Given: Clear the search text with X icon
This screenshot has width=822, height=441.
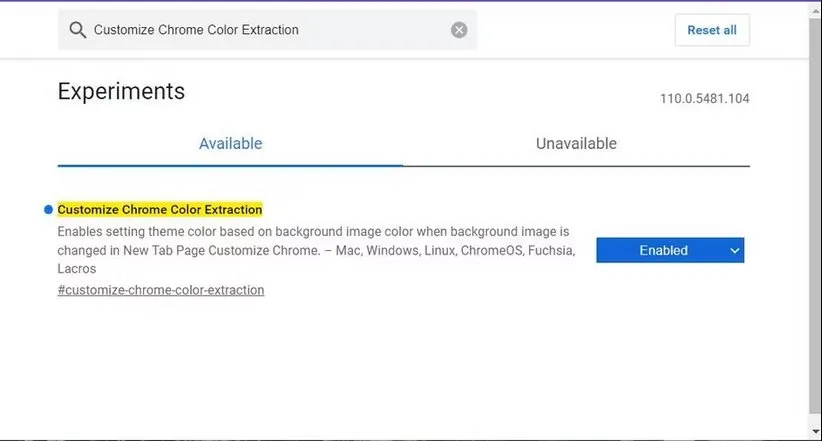Looking at the screenshot, I should pos(459,30).
